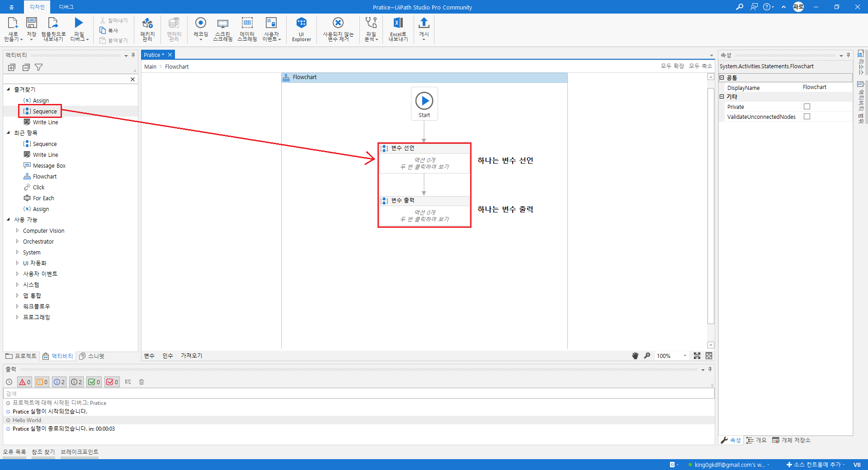Remove unused variables icon

pos(338,23)
